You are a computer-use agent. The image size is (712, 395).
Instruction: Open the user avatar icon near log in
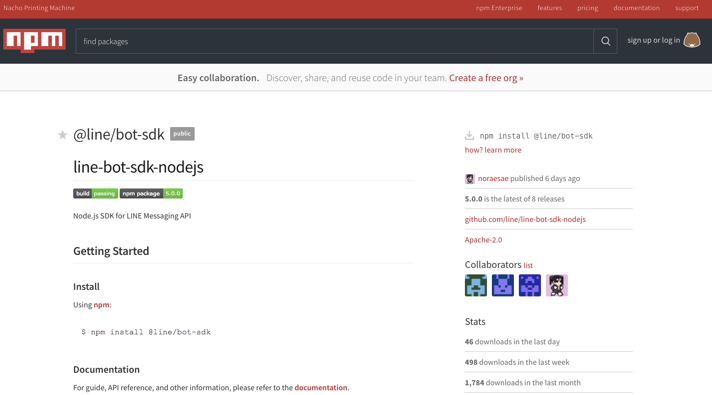tap(692, 40)
